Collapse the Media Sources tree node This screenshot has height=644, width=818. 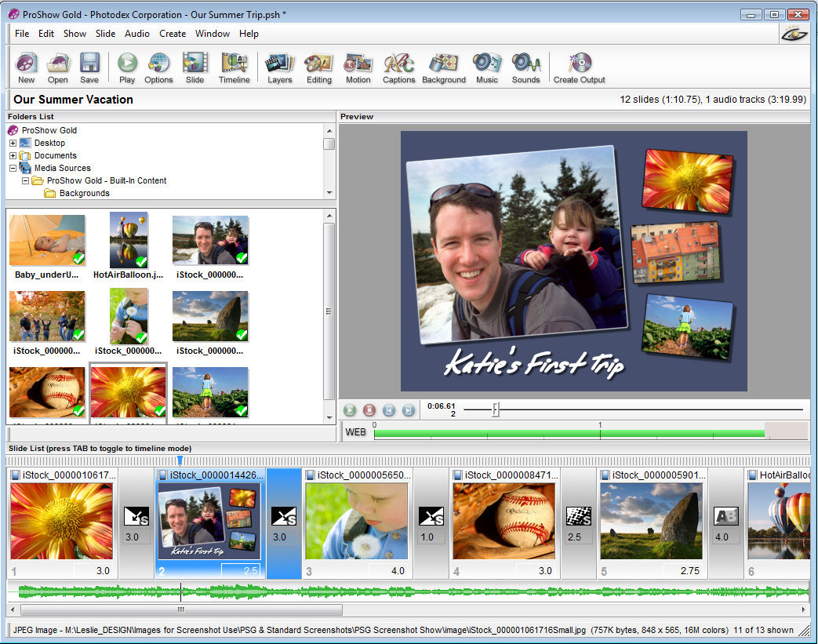pyautogui.click(x=13, y=169)
